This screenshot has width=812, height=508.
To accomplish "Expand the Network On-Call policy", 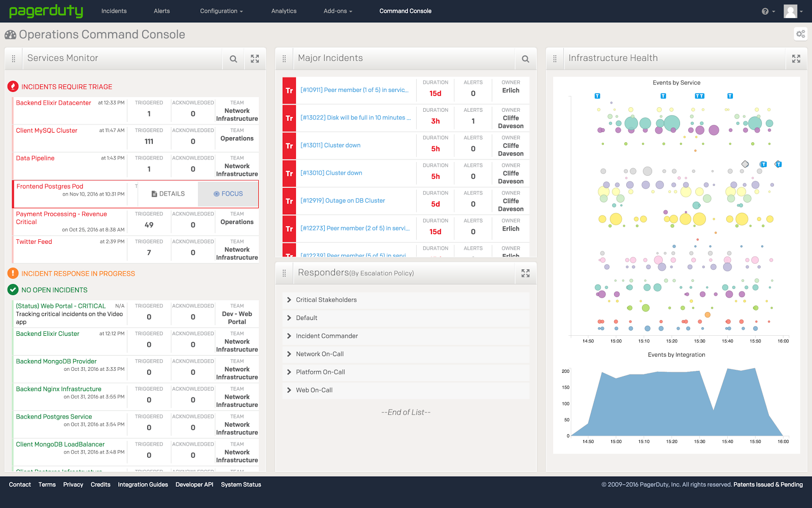I will pos(319,354).
